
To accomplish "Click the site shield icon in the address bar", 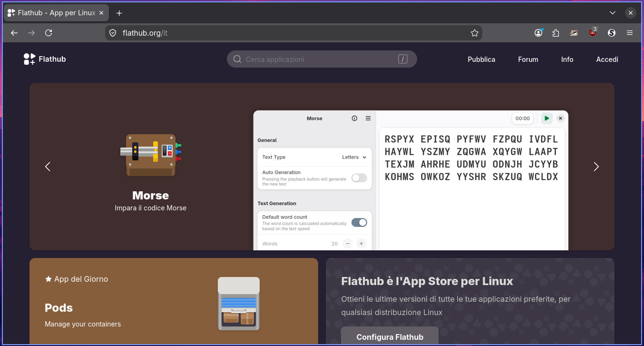I will 113,33.
